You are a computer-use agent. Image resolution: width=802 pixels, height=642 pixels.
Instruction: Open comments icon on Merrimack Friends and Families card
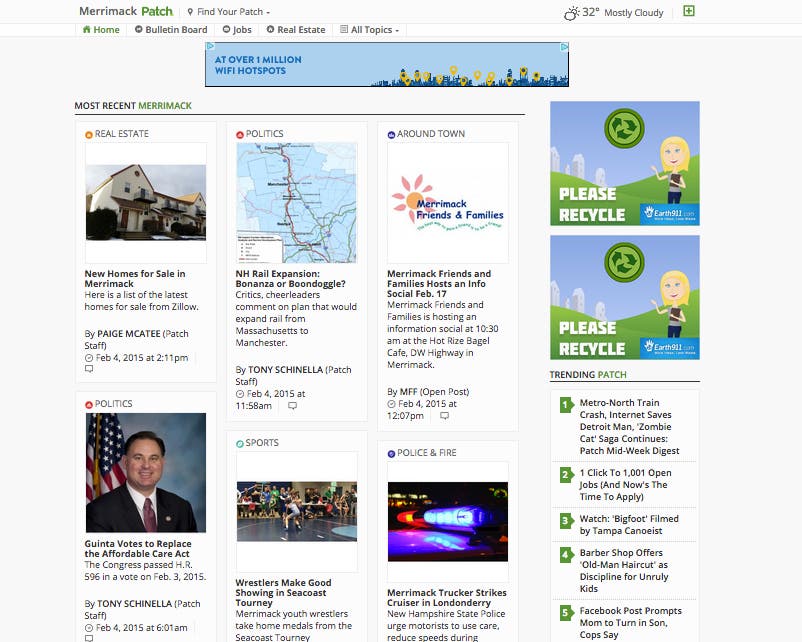(444, 416)
